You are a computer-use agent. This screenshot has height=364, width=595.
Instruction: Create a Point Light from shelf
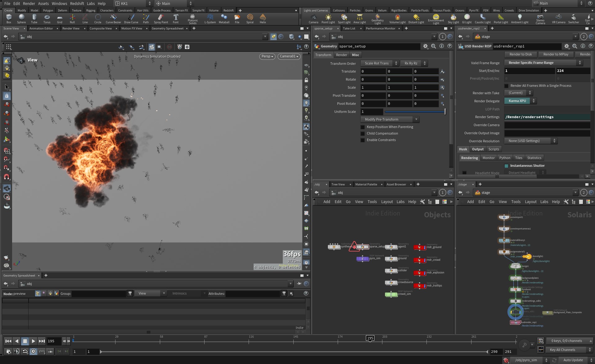click(328, 19)
